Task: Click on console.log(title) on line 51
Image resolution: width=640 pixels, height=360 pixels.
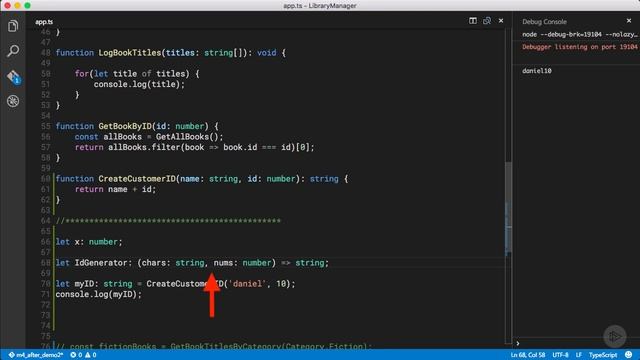Action: point(139,84)
